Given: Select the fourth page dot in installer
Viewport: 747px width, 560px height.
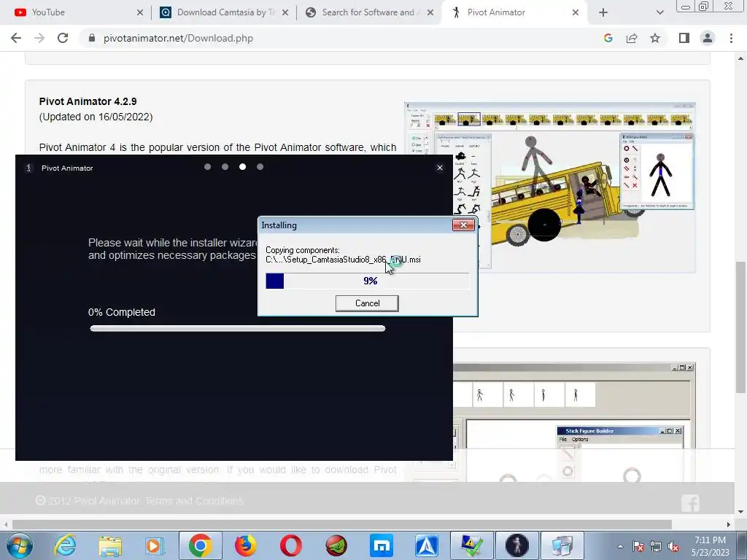Looking at the screenshot, I should (260, 167).
